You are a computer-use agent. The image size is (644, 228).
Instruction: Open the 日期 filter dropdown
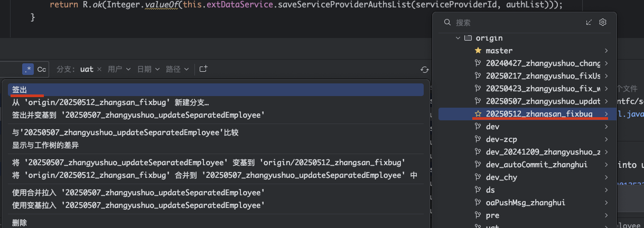click(148, 69)
